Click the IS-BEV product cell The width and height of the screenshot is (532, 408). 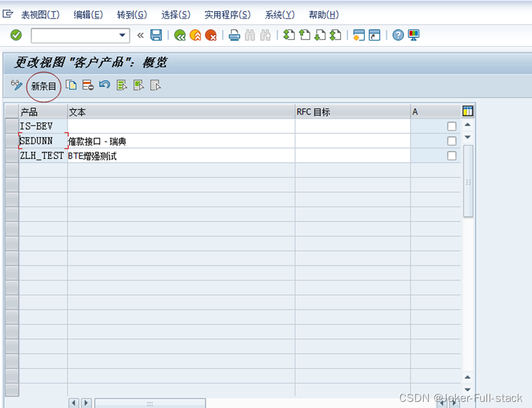click(43, 126)
